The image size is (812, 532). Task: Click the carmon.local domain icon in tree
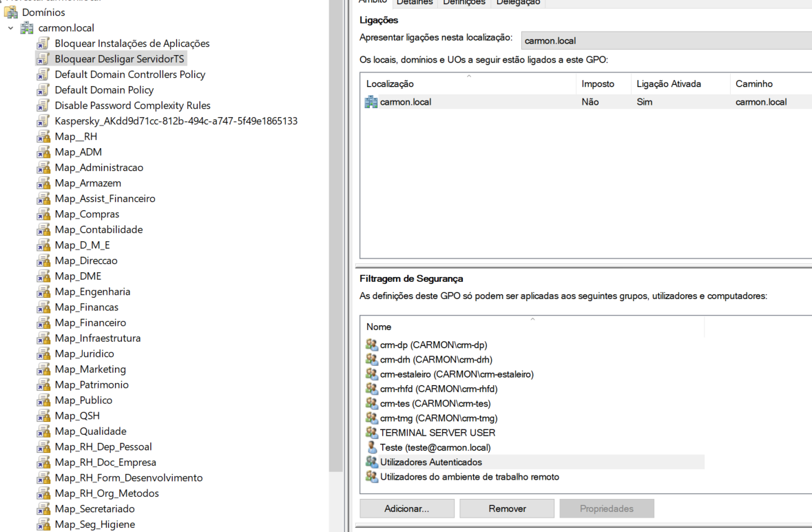coord(27,28)
